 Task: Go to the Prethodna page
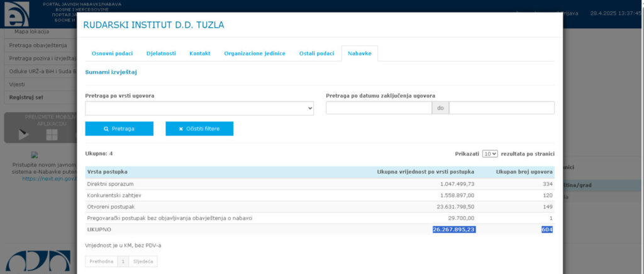[101, 261]
